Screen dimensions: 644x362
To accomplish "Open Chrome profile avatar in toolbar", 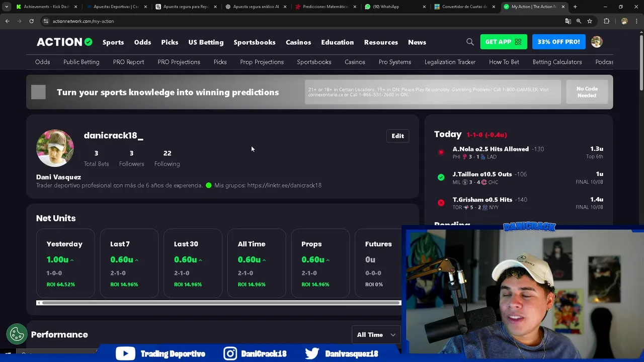I will [x=624, y=21].
